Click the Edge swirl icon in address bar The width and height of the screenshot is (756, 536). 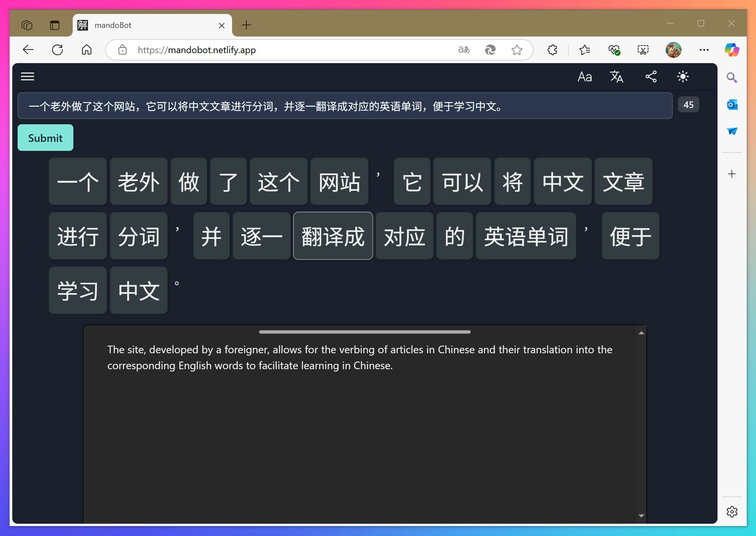(490, 50)
